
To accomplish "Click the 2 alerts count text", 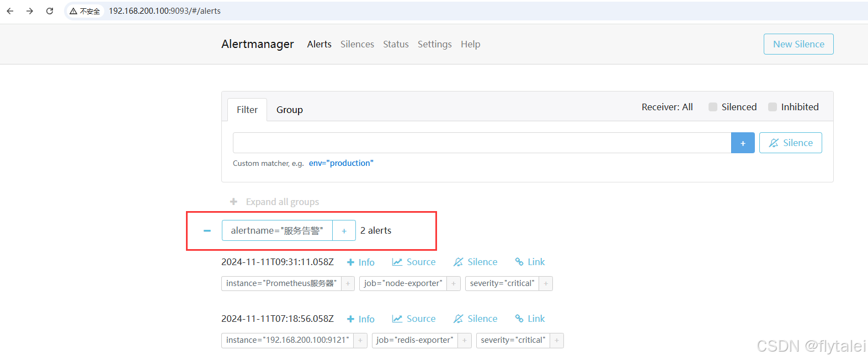I will [376, 230].
